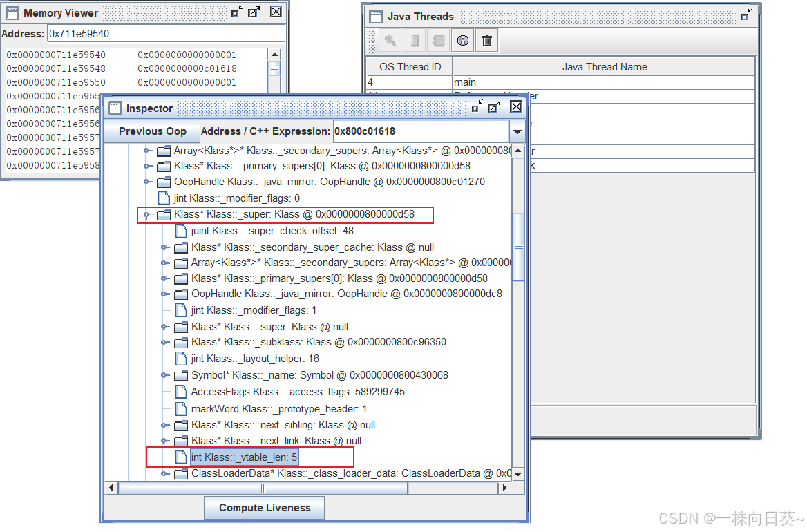Click the Compute Liveness button
Image resolution: width=807 pixels, height=532 pixels.
pos(265,508)
